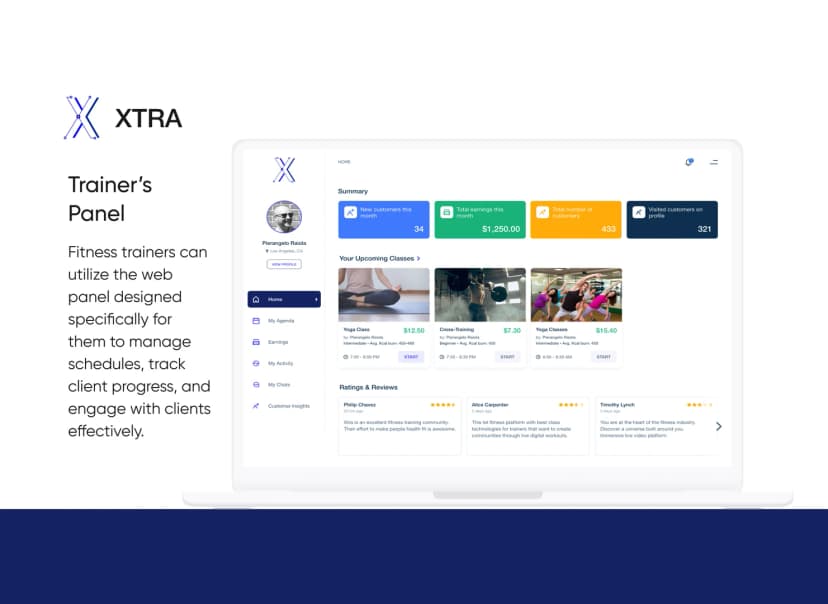Click the Customer Insights sidebar icon
828x604 pixels.
coord(256,406)
